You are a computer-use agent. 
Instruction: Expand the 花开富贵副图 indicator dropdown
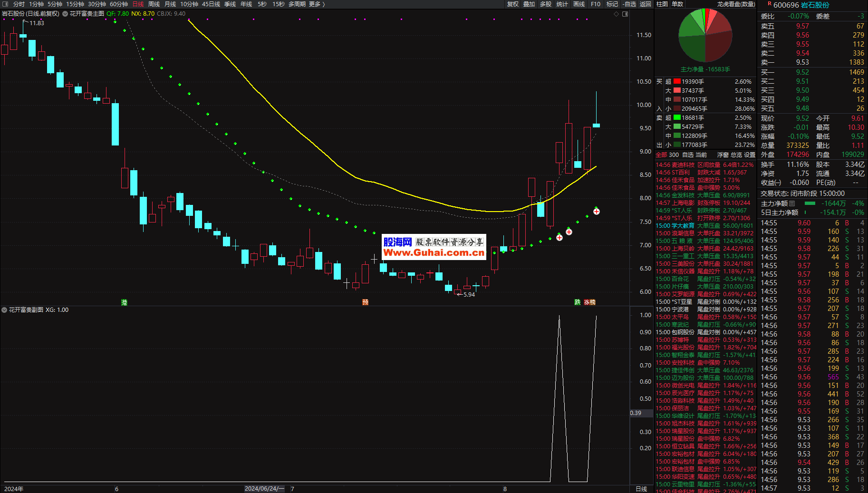point(4,310)
